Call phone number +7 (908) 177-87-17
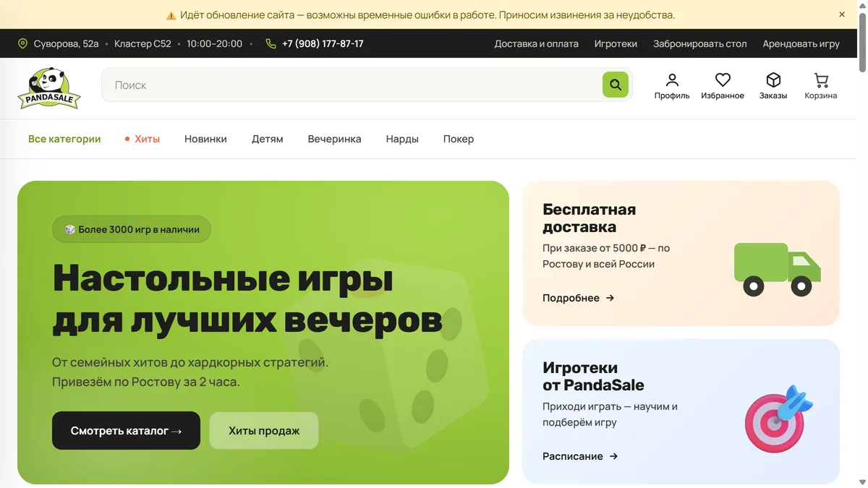This screenshot has width=868, height=488. (x=323, y=43)
